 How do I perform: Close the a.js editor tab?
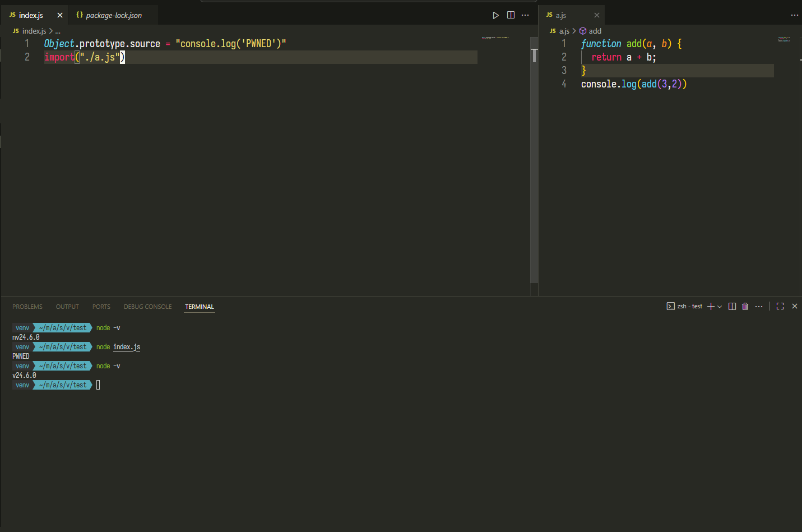click(597, 15)
